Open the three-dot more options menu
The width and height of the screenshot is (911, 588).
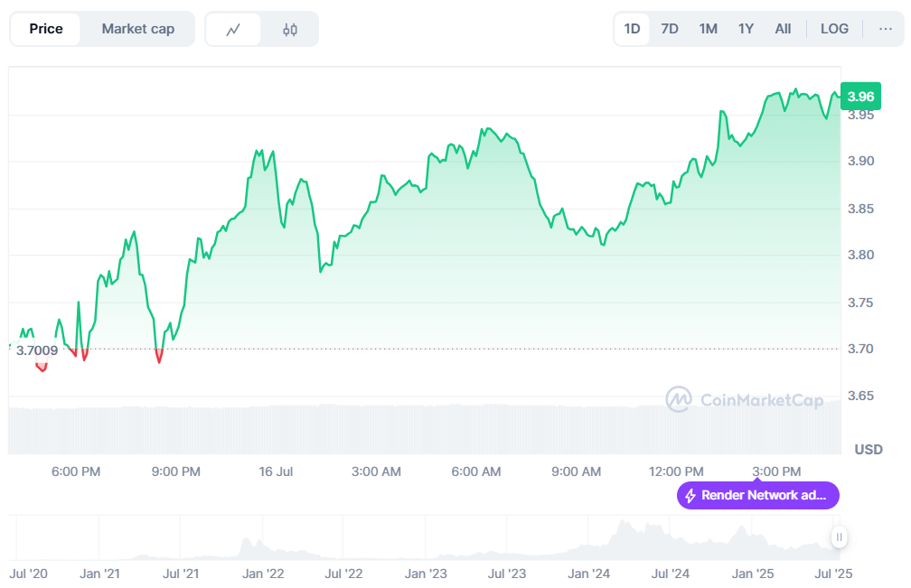coord(884,29)
